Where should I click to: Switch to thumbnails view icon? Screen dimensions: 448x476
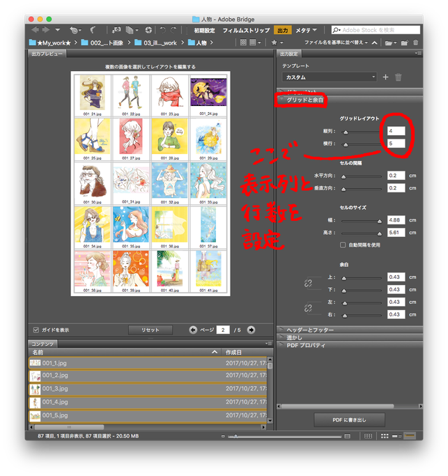point(385,436)
